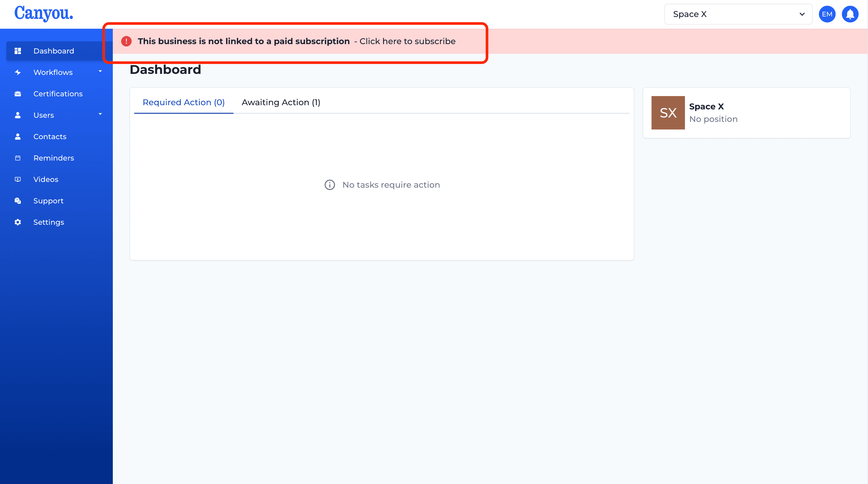Open Contacts page
This screenshot has height=484, width=868.
(59, 137)
